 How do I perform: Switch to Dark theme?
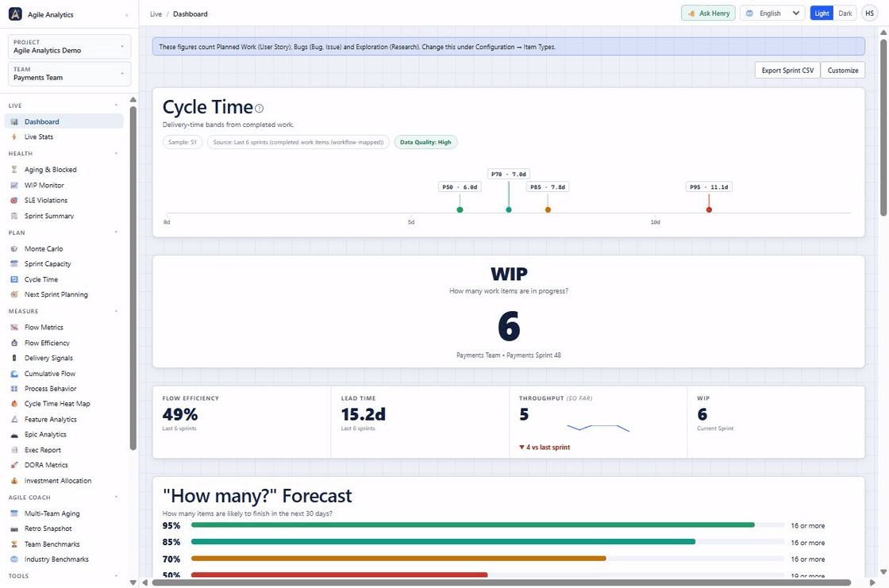point(845,13)
